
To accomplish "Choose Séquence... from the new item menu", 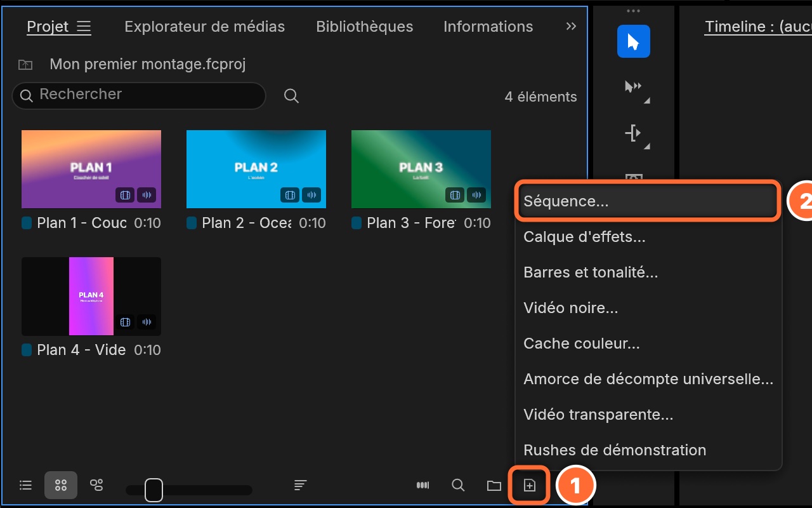I will (648, 201).
